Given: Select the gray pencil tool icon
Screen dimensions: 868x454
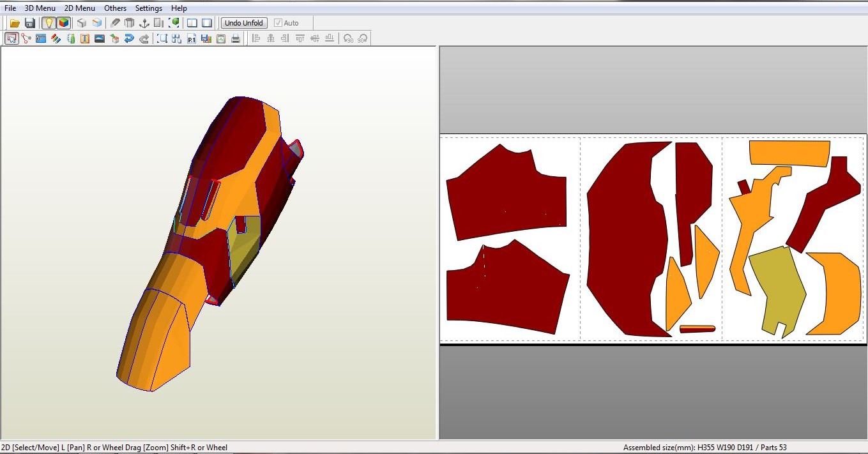Looking at the screenshot, I should point(115,23).
